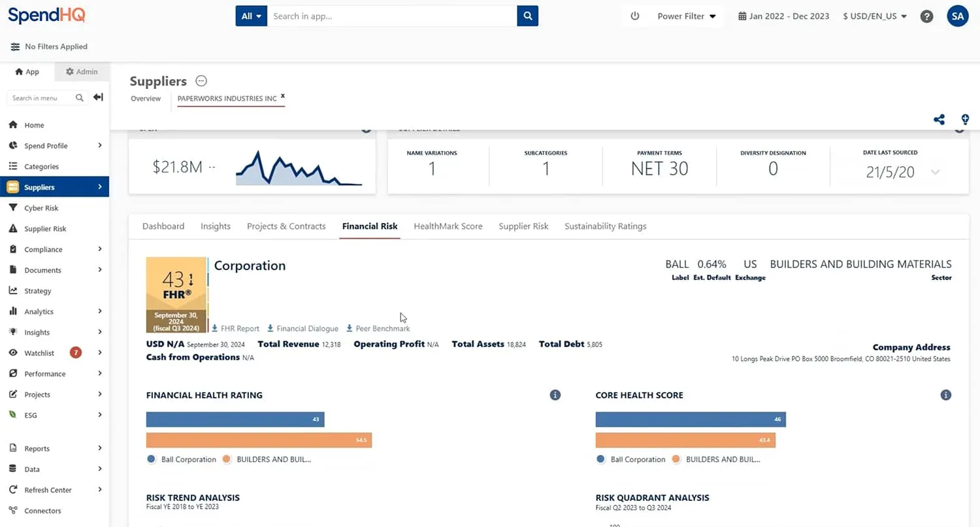Click the power icon beside Power Filter
The height and width of the screenshot is (527, 980).
coord(634,16)
